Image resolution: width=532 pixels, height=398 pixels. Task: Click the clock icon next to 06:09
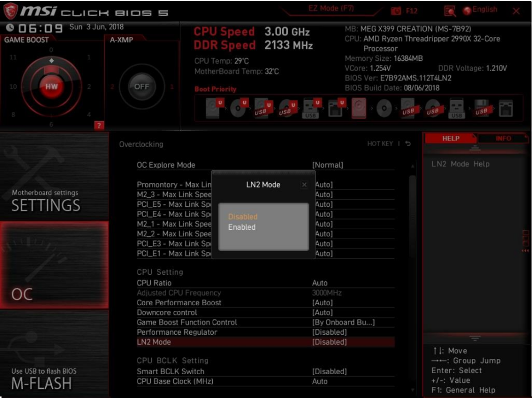click(x=10, y=27)
